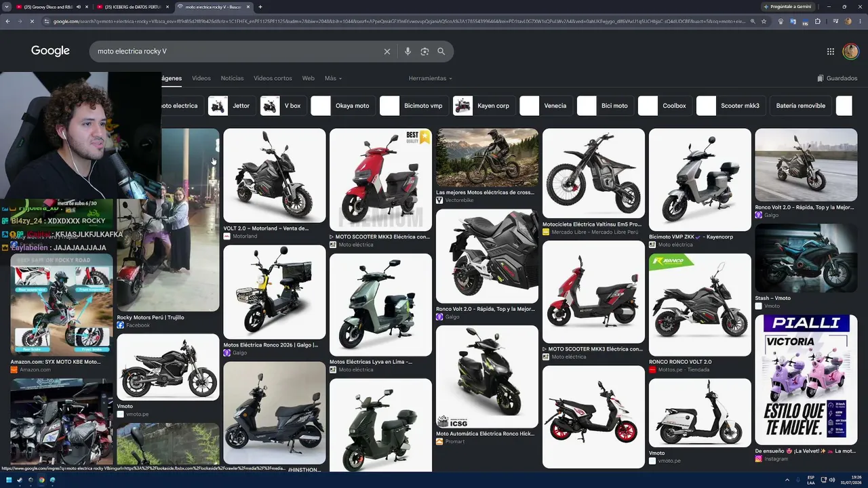Click the browser address bar URL
The image size is (868, 488).
point(399,22)
